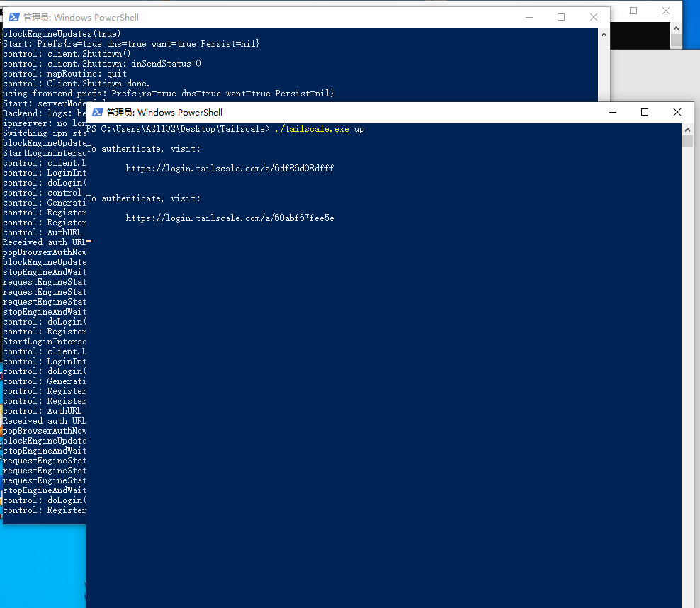This screenshot has width=700, height=608.
Task: Click the 'Start: Prefs{ra=true' log line
Action: 131,44
